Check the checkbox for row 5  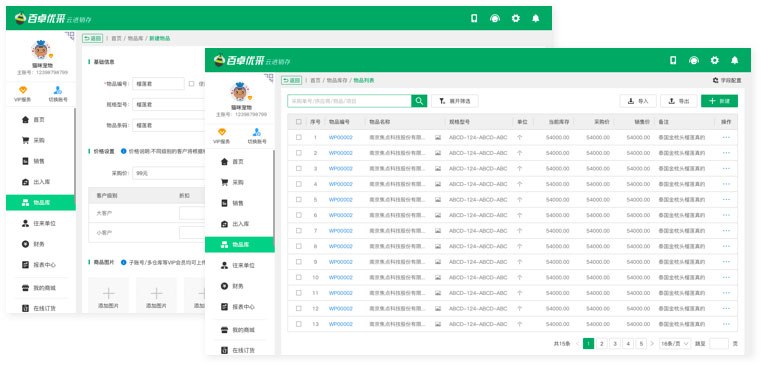click(x=298, y=200)
